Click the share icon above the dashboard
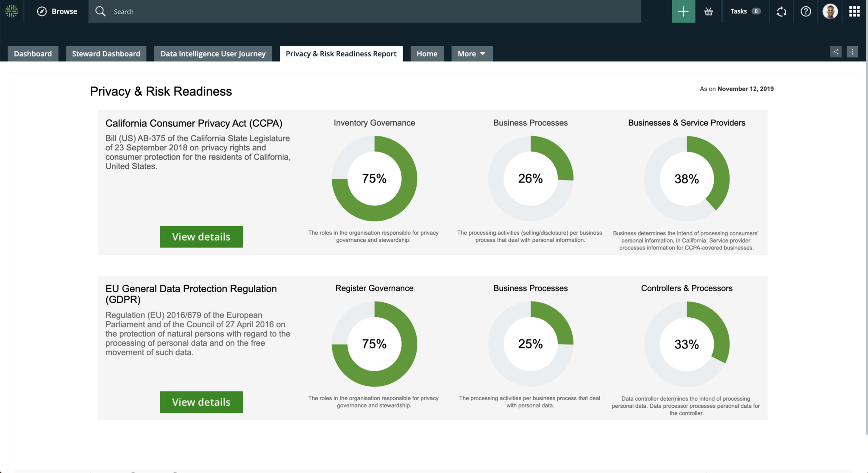Viewport: 868px width, 473px height. click(x=835, y=51)
